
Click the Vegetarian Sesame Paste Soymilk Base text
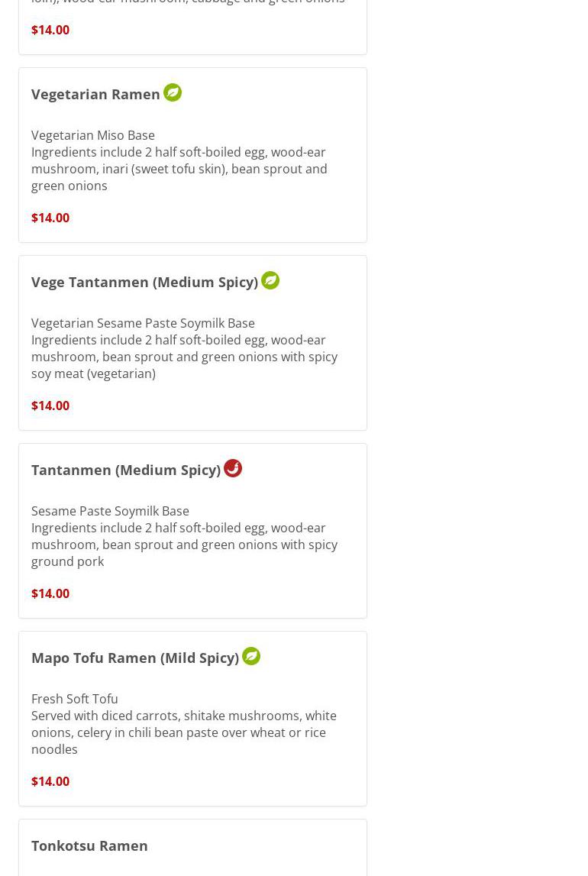(x=143, y=323)
